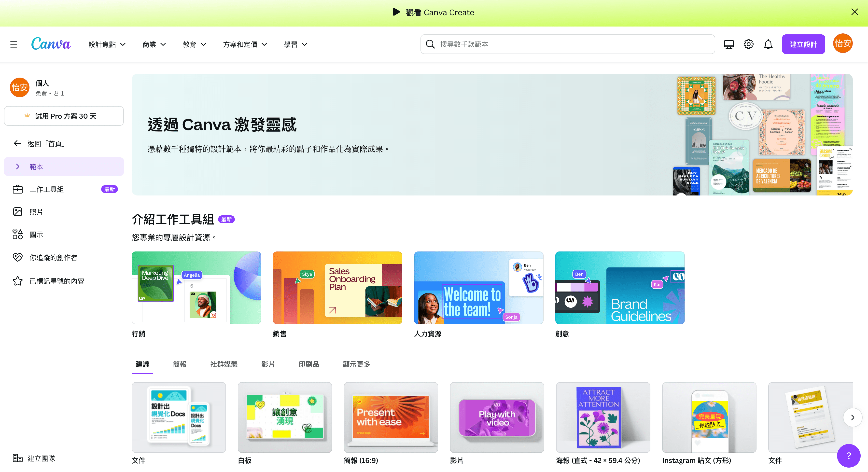Screen dimensions: 868x472
Task: Open the 怡安 profile avatar in the header
Action: point(843,44)
